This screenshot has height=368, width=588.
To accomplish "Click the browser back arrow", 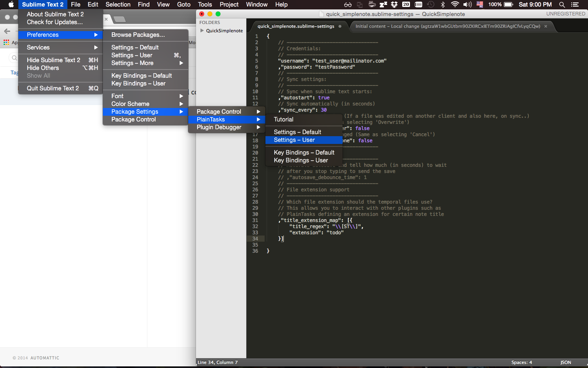I will point(7,31).
